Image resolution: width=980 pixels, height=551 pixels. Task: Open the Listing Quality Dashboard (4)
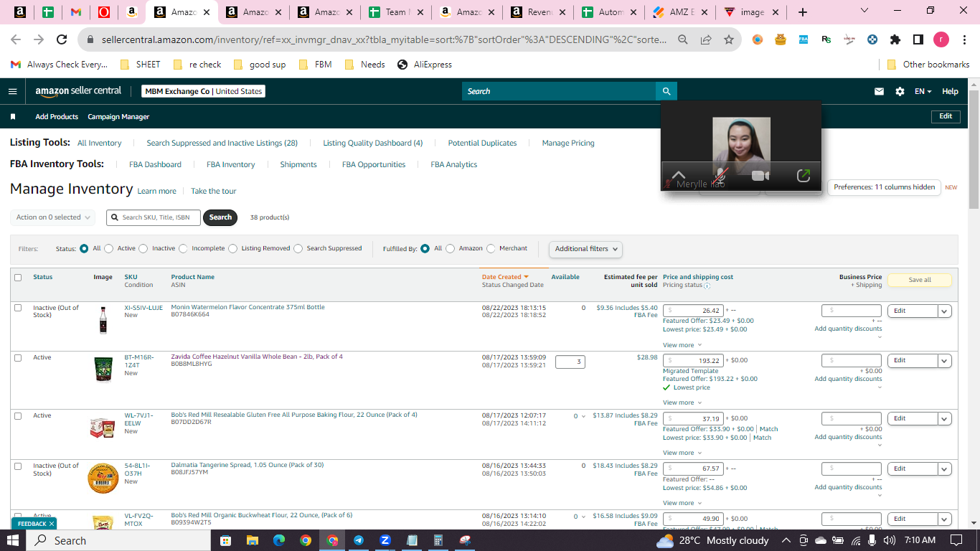pyautogui.click(x=373, y=143)
